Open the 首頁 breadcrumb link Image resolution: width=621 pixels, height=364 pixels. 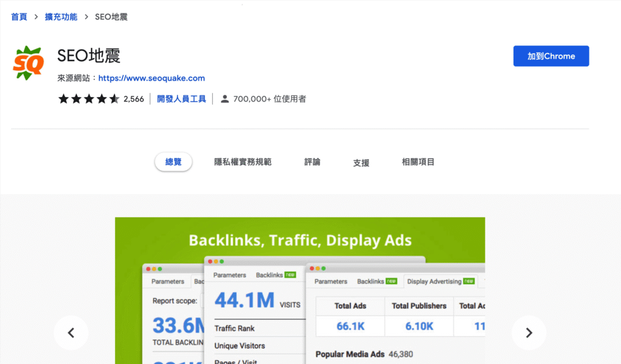click(19, 17)
